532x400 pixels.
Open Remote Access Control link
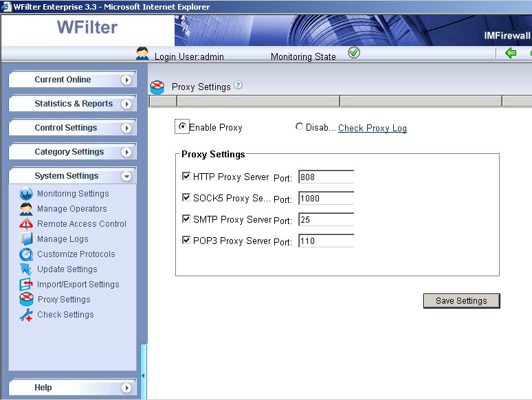point(81,224)
